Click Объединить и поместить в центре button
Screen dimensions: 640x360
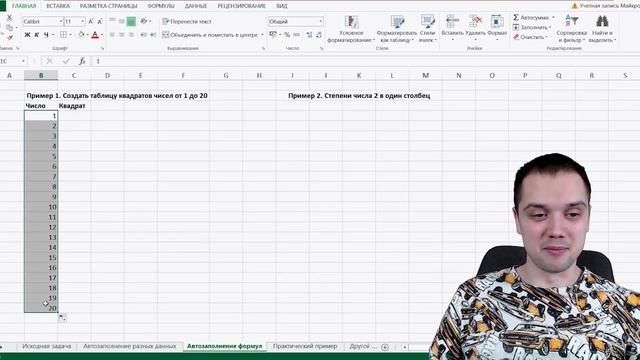[211, 35]
